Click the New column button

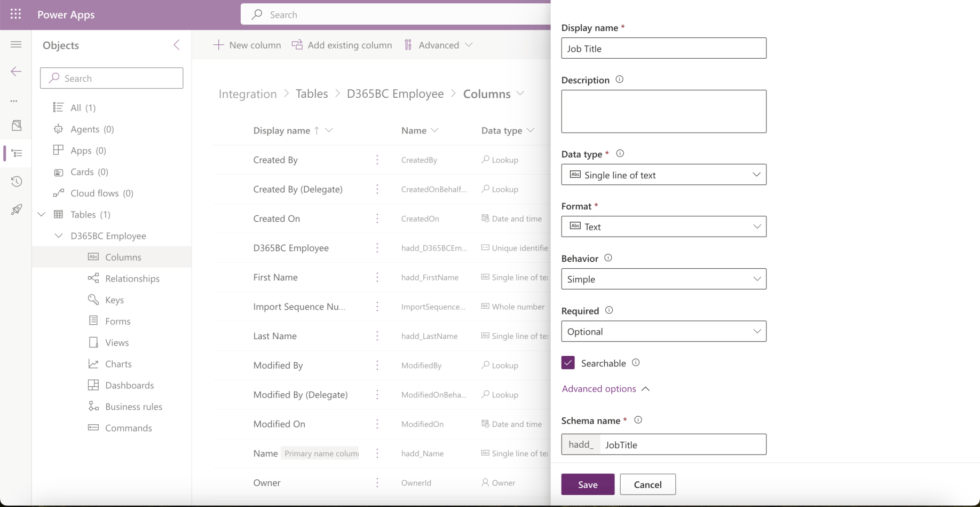[x=247, y=45]
